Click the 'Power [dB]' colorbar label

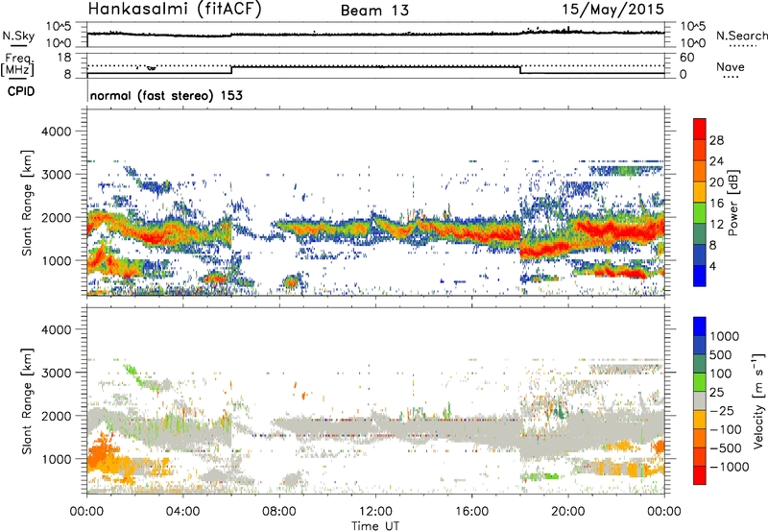pos(732,203)
